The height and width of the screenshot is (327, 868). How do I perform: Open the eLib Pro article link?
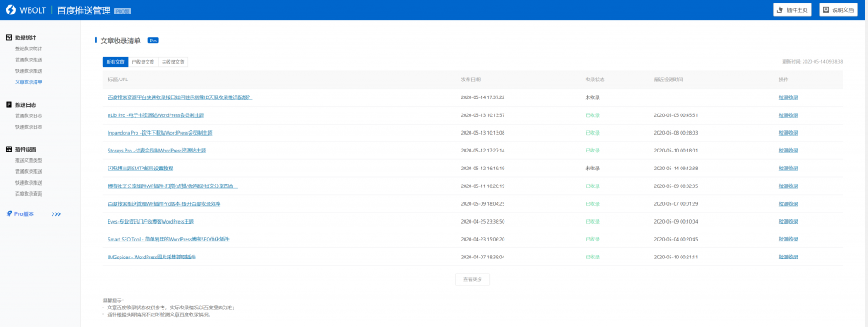(157, 115)
